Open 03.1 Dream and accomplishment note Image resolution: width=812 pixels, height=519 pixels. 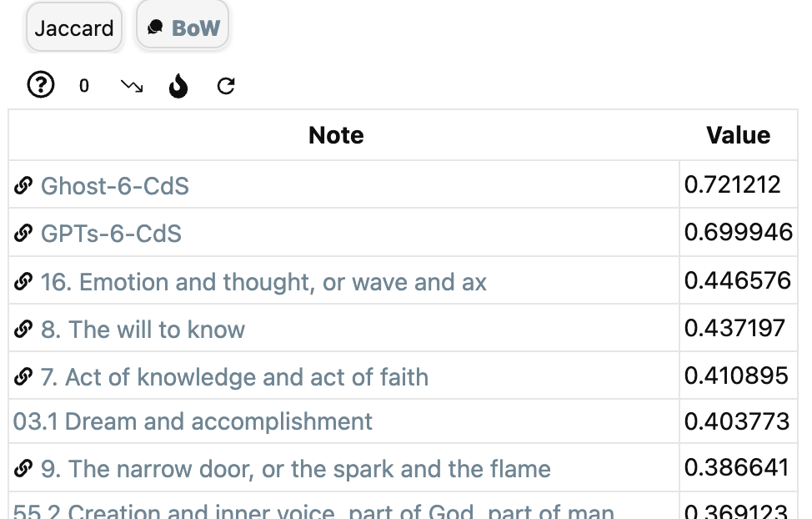click(193, 421)
